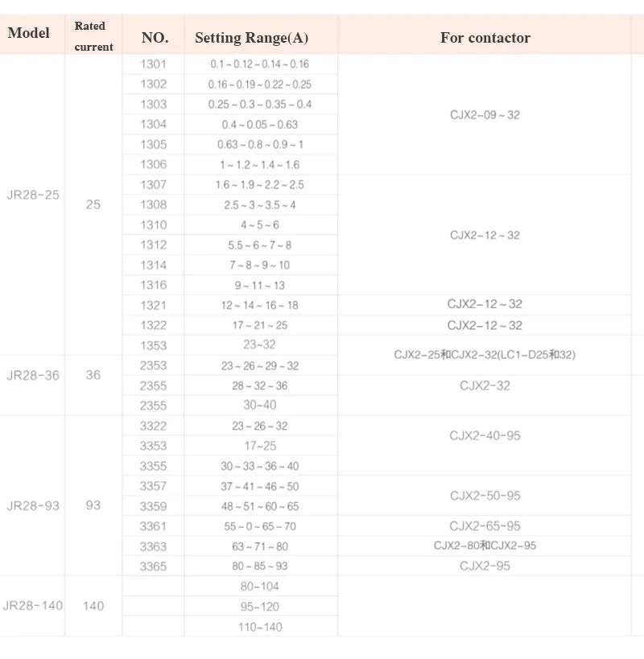Viewport: 644px width, 659px height.
Task: Select the JR28-140 model cell
Action: pos(32,606)
